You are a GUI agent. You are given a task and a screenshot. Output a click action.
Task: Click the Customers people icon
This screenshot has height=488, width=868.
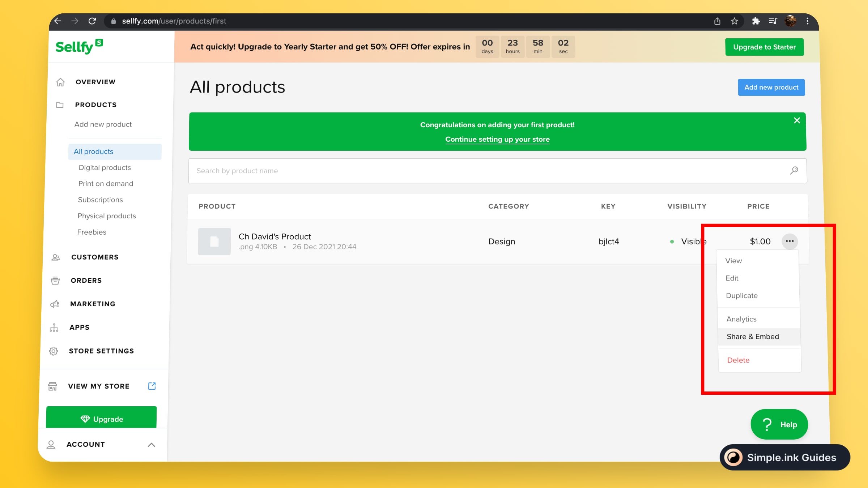pyautogui.click(x=56, y=257)
